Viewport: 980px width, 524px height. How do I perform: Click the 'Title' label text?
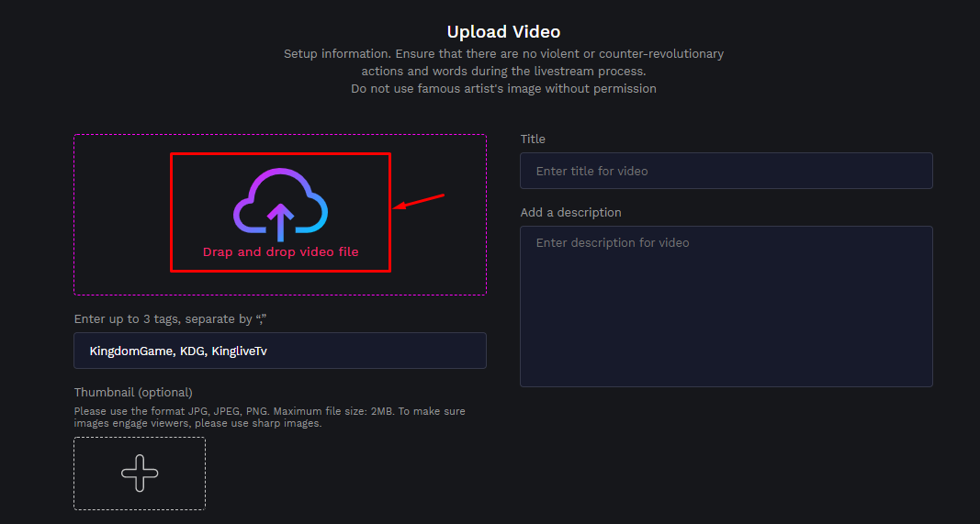pos(533,139)
